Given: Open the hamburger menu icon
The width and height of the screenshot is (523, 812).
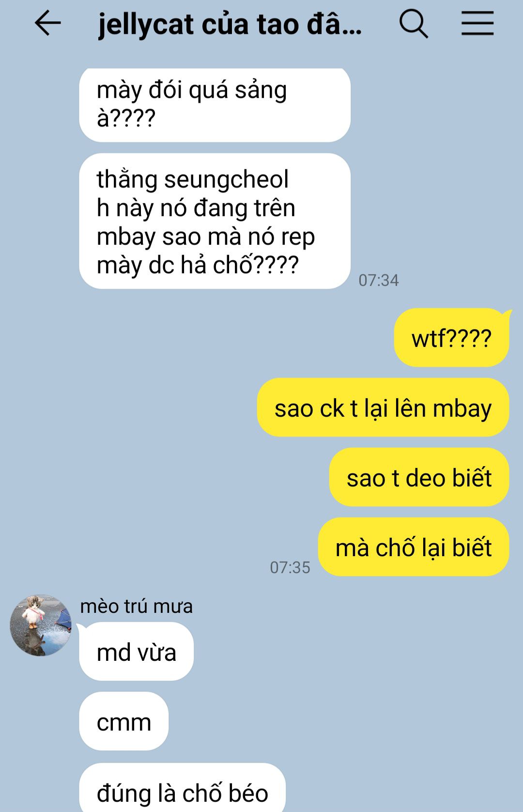Looking at the screenshot, I should [x=477, y=24].
